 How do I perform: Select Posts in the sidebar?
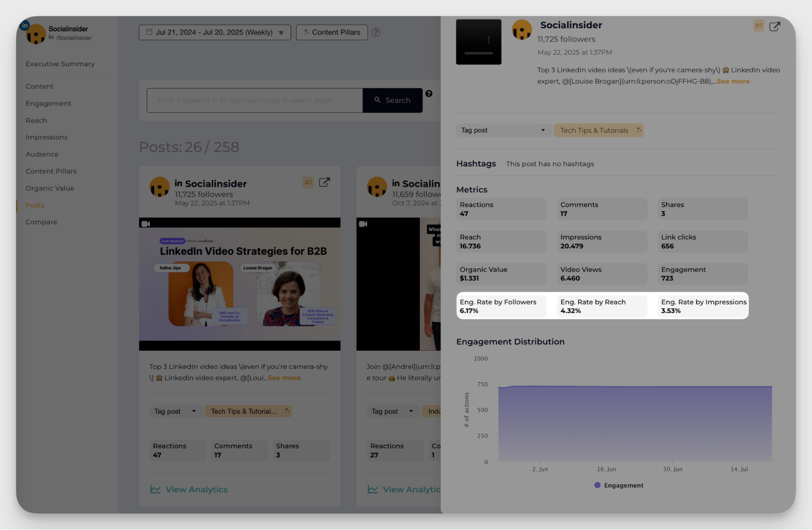click(x=35, y=205)
